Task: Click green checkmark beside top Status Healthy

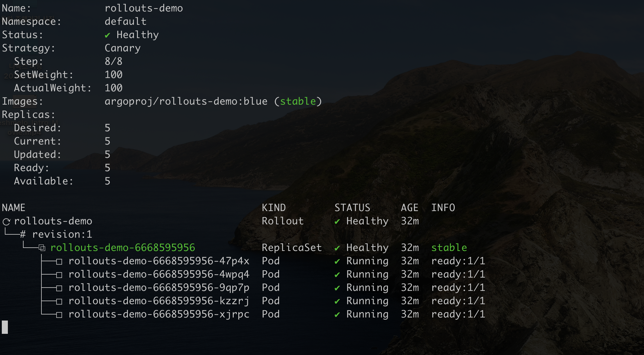Action: click(x=107, y=35)
